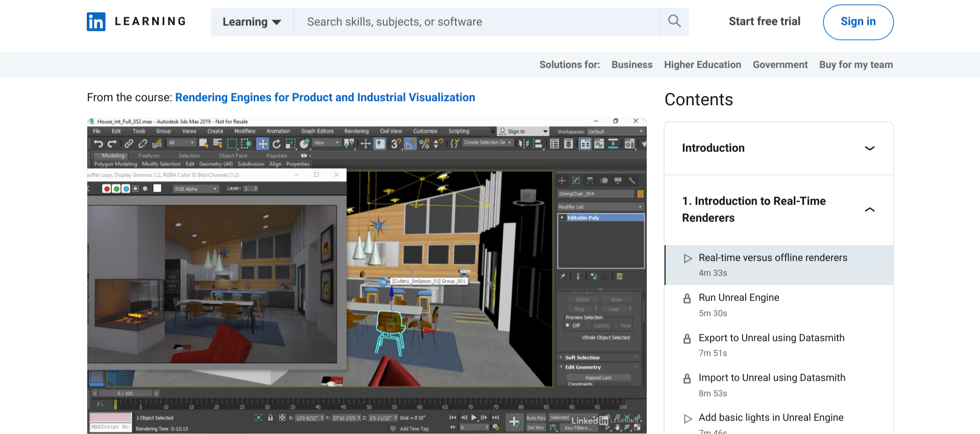This screenshot has width=980, height=434.
Task: Click play icon beside Add basic lights
Action: pos(688,419)
